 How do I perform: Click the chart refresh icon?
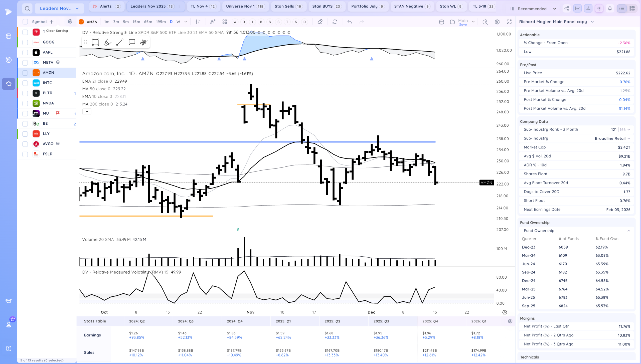[335, 22]
